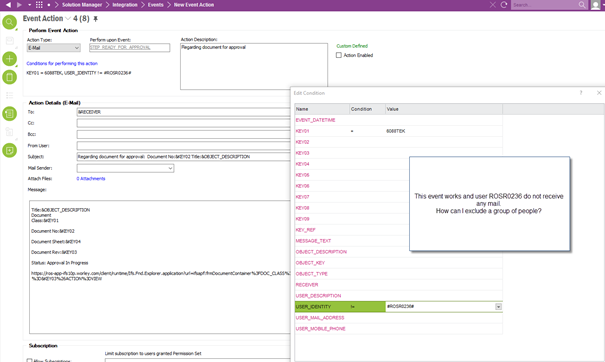The width and height of the screenshot is (605, 362).
Task: Click the Events breadcrumb
Action: pyautogui.click(x=155, y=5)
